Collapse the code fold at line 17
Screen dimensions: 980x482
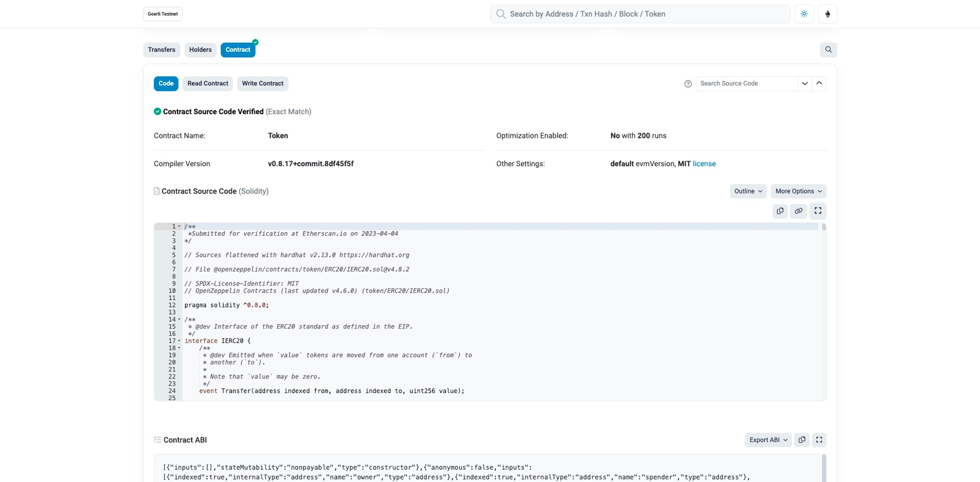[179, 341]
